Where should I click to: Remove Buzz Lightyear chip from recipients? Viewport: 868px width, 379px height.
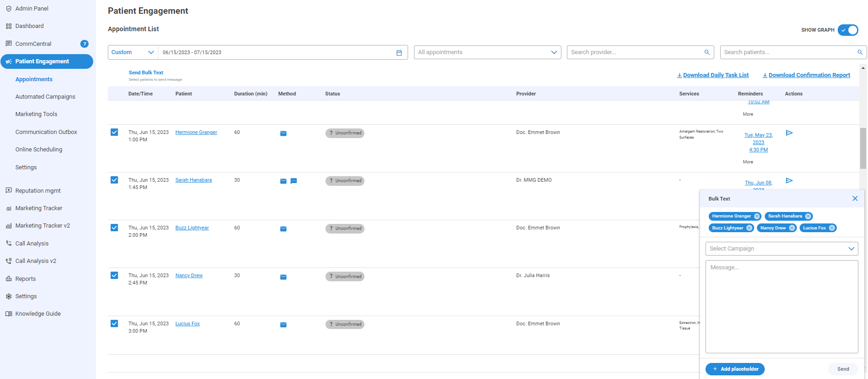(x=749, y=228)
